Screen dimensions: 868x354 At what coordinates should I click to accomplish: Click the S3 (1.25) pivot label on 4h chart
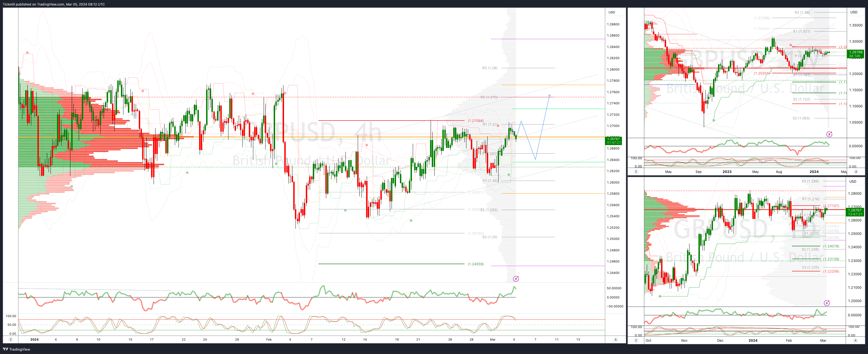pyautogui.click(x=490, y=237)
